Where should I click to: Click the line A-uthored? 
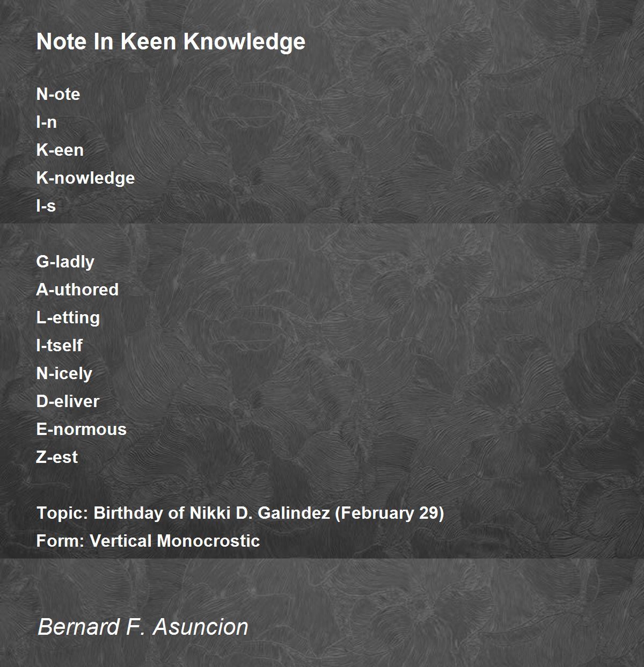77,289
